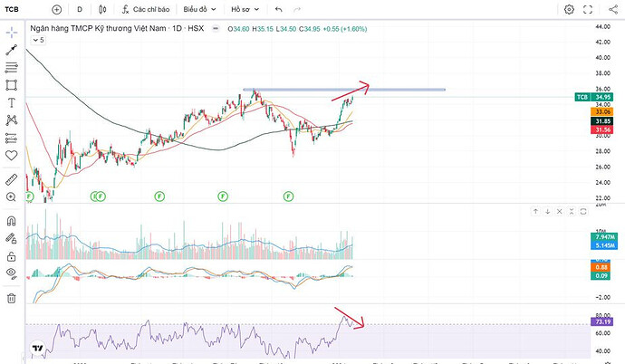
Task: Expand the collapsed indicator legend showing 5
Action: pyautogui.click(x=38, y=40)
